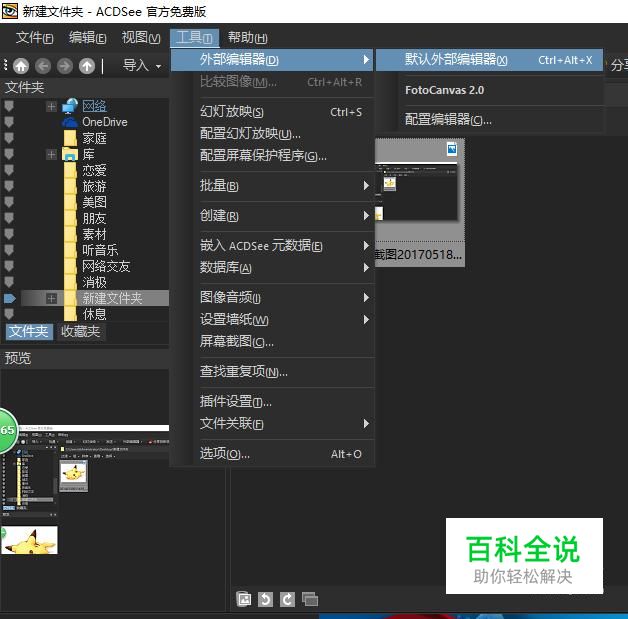Toggle the tag marker beside 网络
628x619 pixels.
(x=9, y=106)
